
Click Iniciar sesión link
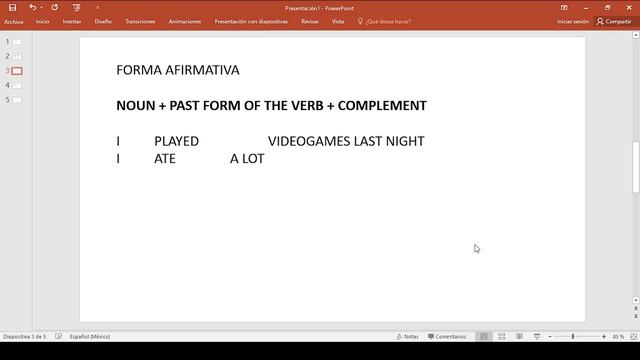coord(573,21)
